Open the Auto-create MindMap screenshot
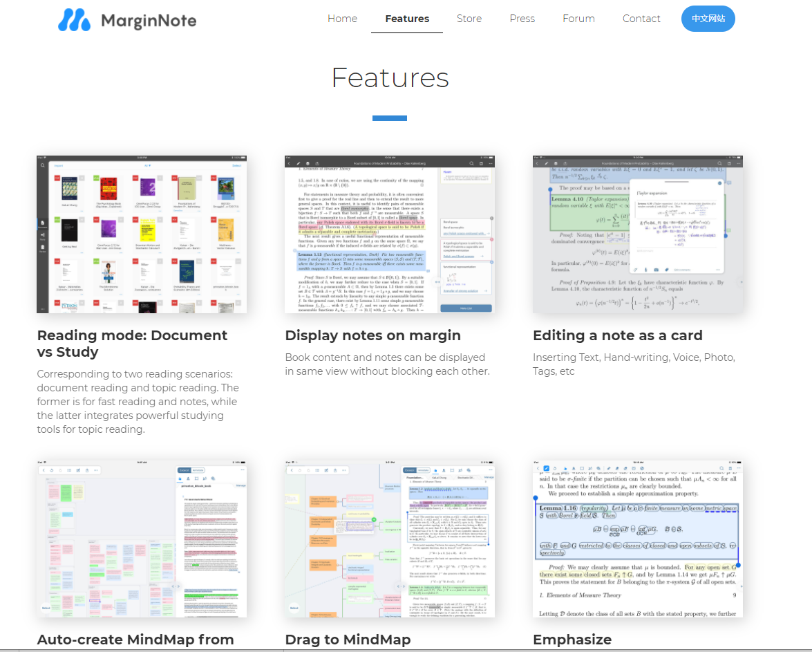Viewport: 812px width, 652px height. click(142, 539)
